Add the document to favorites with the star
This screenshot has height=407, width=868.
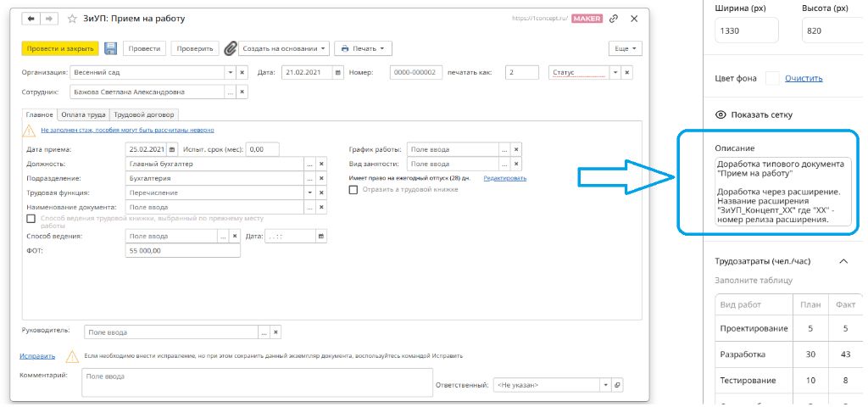click(x=71, y=18)
